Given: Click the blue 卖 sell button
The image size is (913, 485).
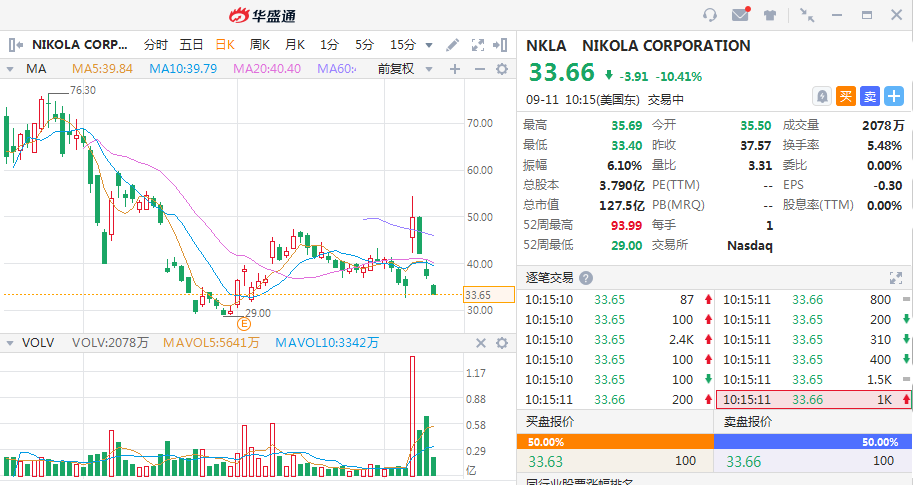Looking at the screenshot, I should click(x=870, y=96).
